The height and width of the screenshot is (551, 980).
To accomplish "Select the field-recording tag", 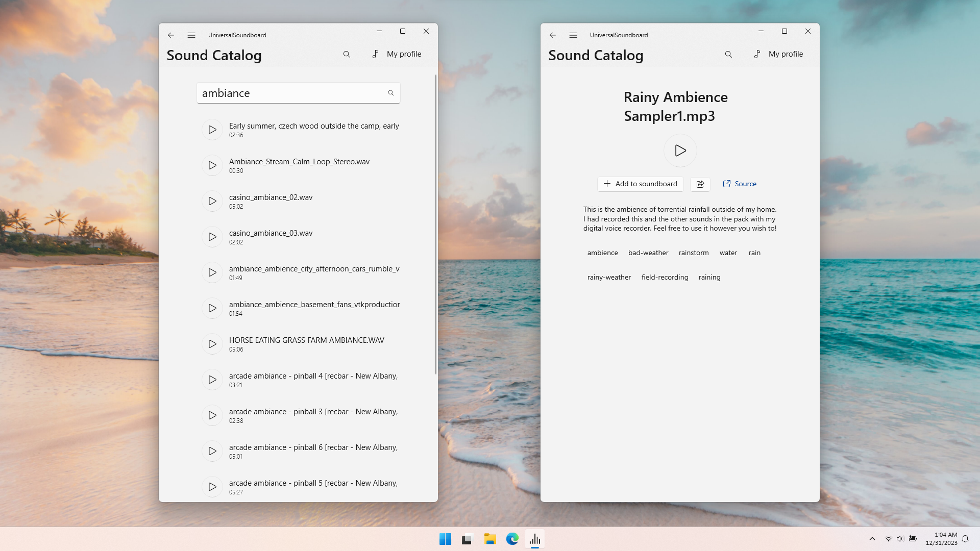I will coord(665,278).
